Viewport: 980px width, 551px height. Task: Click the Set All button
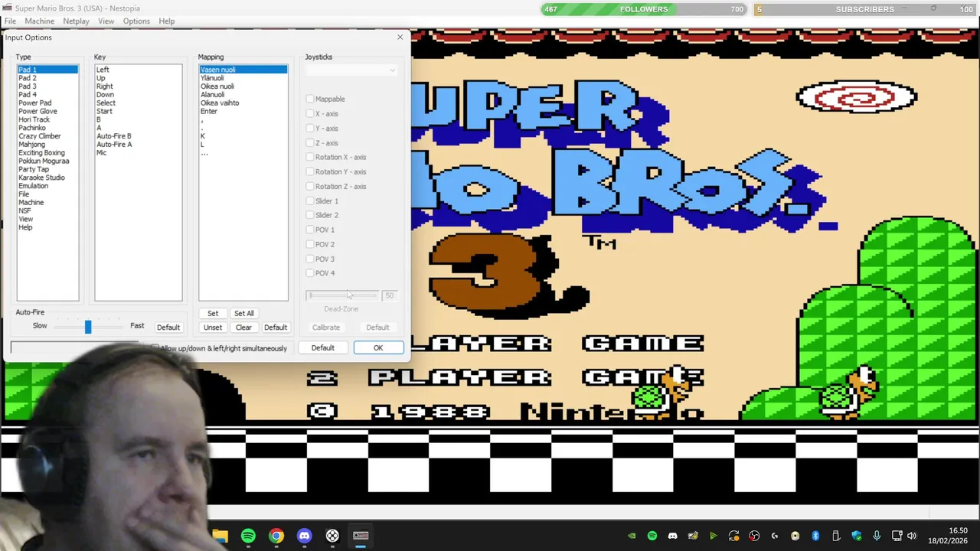click(x=244, y=313)
